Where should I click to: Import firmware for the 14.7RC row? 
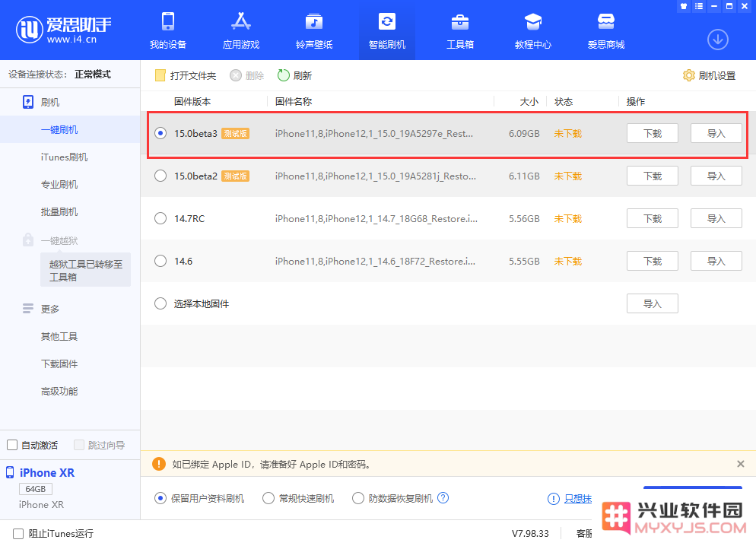(x=716, y=218)
